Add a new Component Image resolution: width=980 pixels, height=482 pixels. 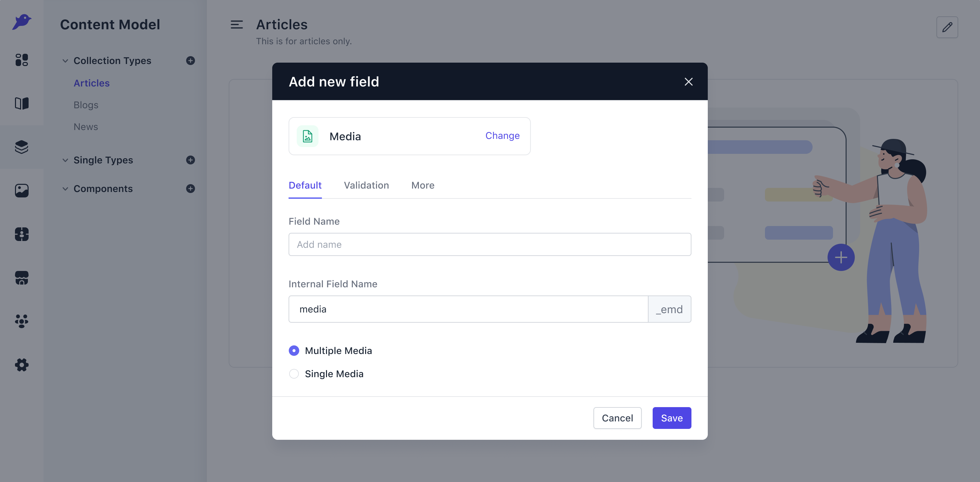click(191, 189)
